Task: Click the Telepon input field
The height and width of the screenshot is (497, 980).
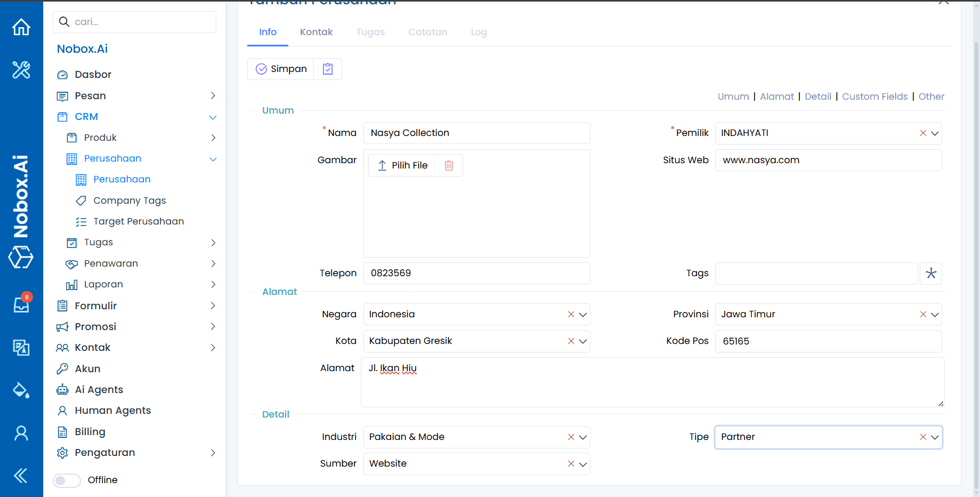Action: coord(476,273)
